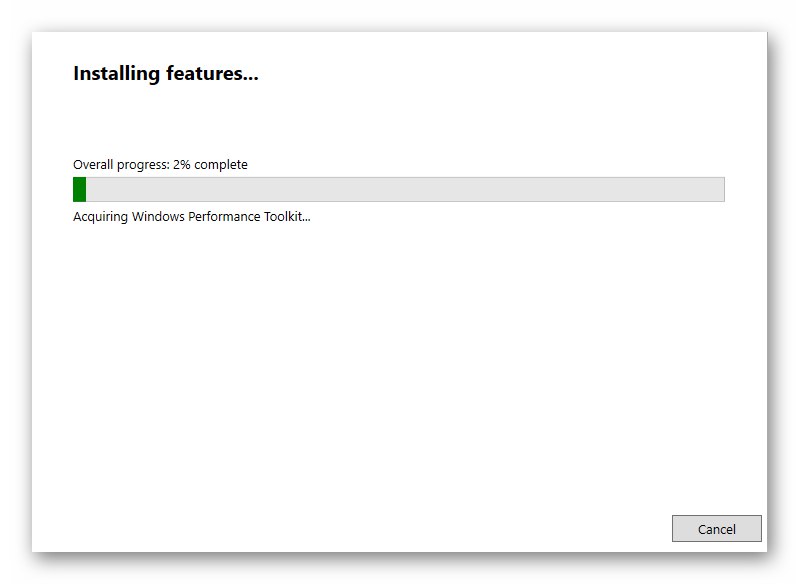
Task: Click the "Acquiring Windows Performance Toolkit..." status
Action: point(192,216)
